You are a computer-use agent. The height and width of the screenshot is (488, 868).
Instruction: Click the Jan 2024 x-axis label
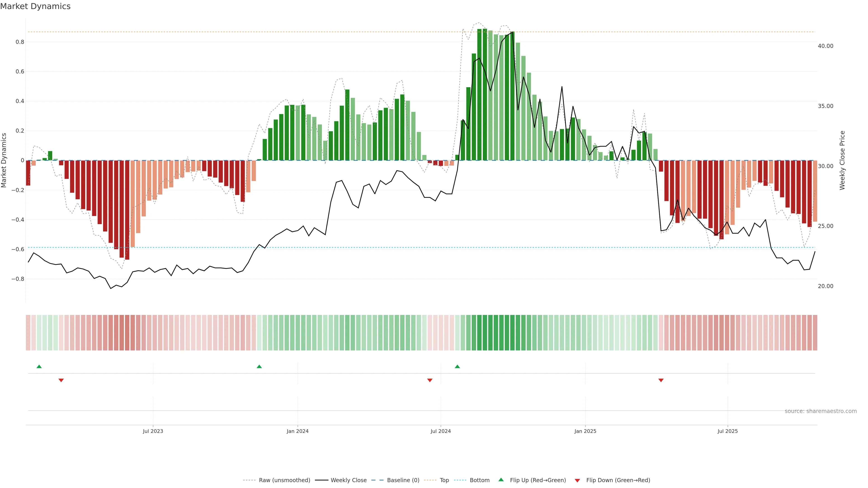point(297,431)
